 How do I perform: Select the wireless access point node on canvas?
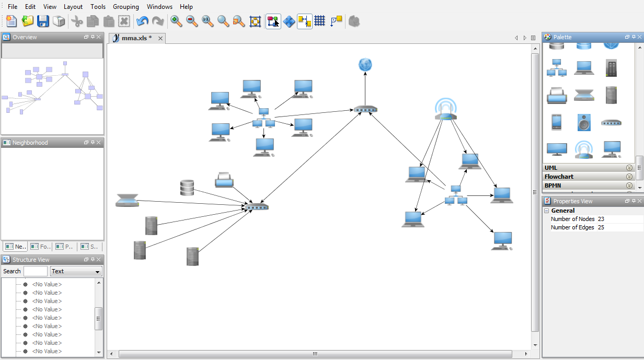point(445,109)
